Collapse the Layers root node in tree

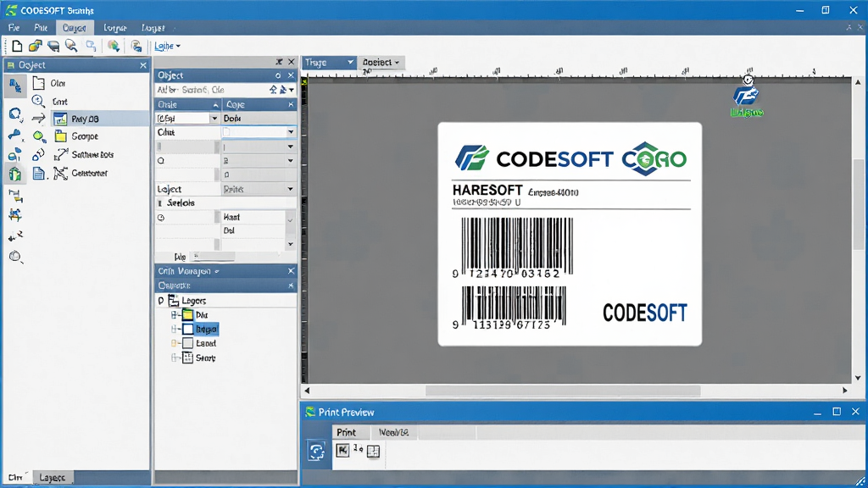pos(161,301)
